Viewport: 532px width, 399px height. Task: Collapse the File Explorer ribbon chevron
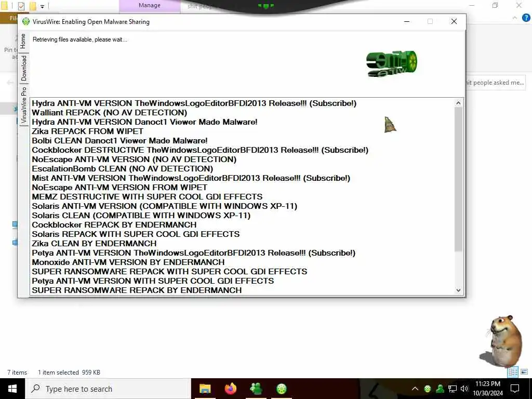click(x=515, y=18)
